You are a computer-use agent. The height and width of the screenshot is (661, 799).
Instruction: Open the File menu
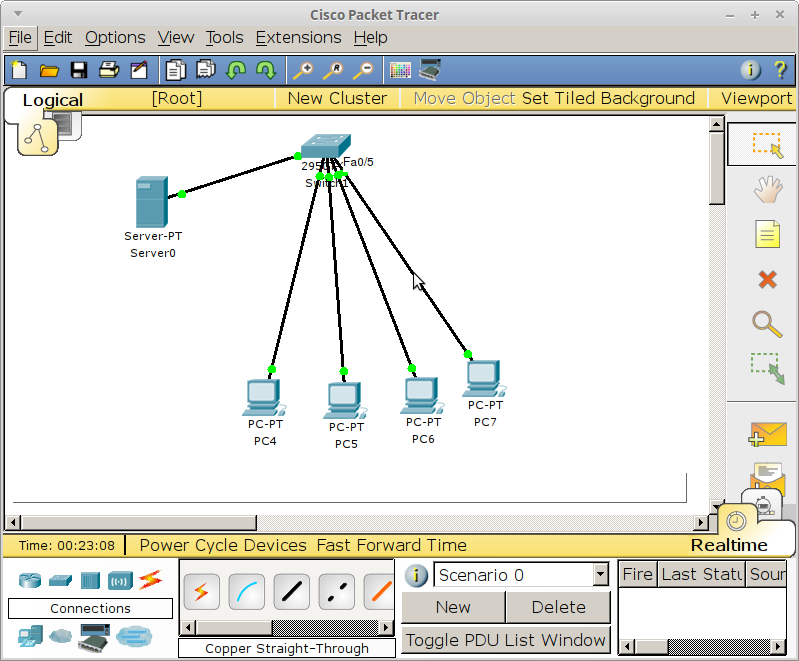(x=20, y=38)
